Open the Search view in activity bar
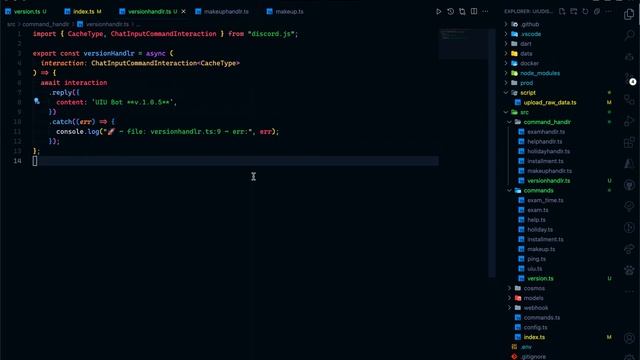 tap(629, 35)
